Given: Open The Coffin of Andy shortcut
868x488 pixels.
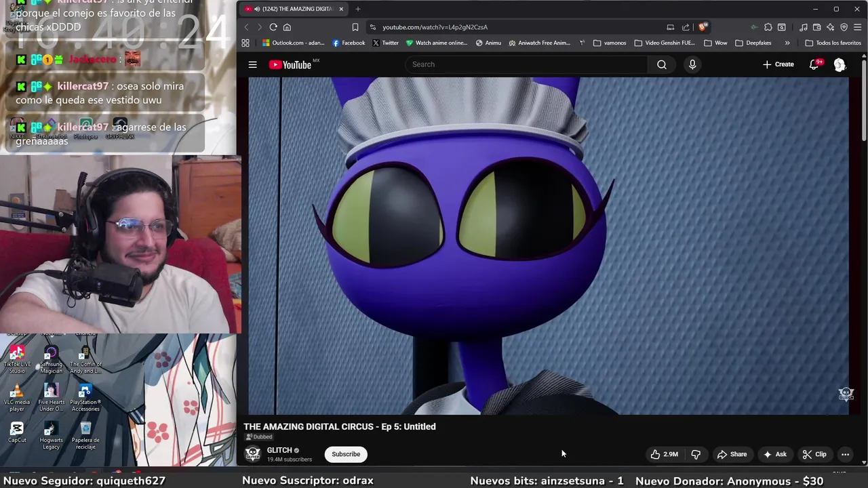Looking at the screenshot, I should pyautogui.click(x=85, y=360).
